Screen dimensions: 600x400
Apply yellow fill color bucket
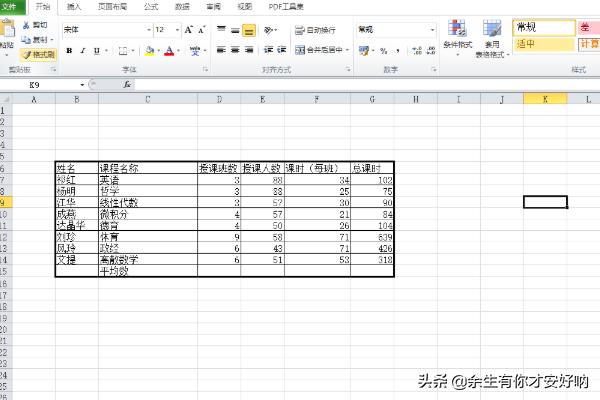pyautogui.click(x=150, y=51)
